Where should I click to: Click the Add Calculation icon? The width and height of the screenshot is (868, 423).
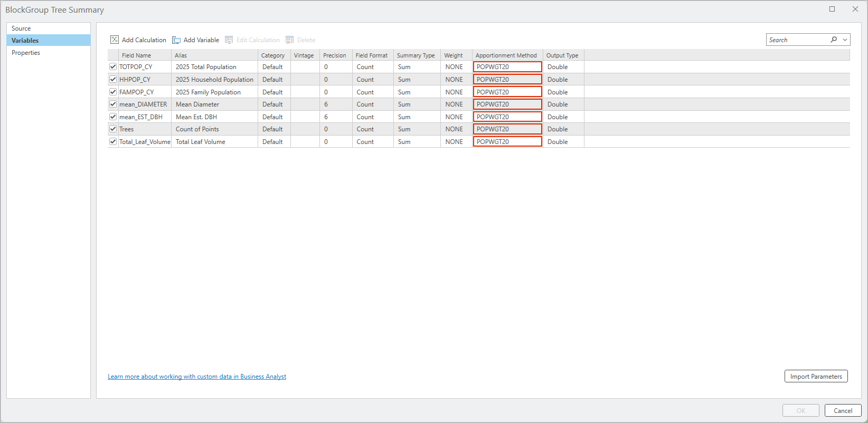click(115, 40)
